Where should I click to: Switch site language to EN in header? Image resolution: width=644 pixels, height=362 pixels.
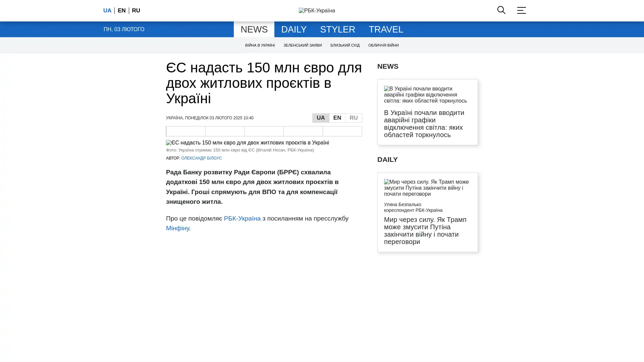121,11
